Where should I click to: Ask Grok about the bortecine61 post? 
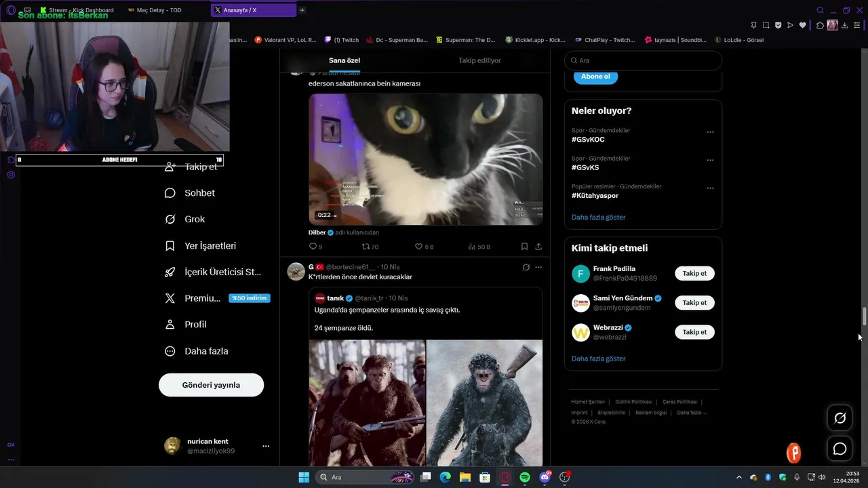(x=526, y=267)
